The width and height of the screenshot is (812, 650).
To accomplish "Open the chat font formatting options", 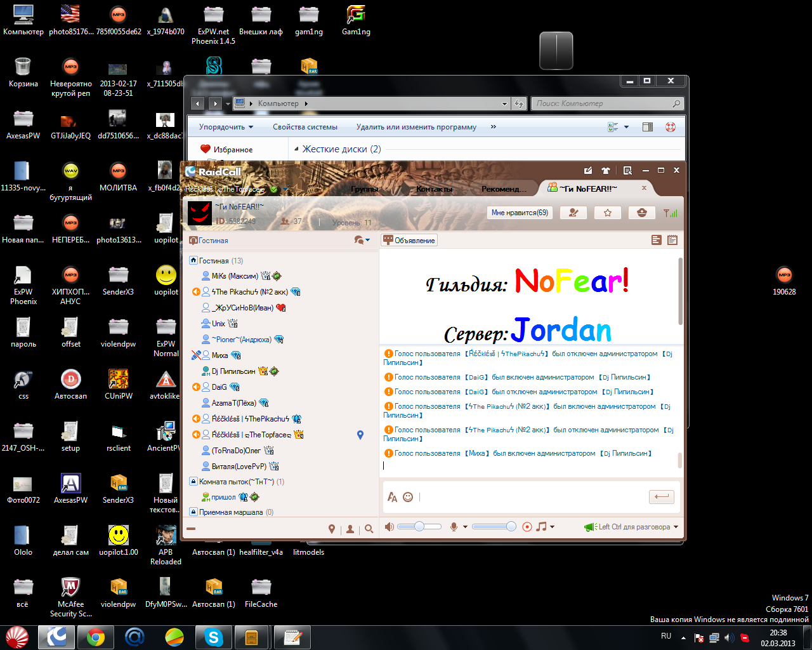I will 392,497.
